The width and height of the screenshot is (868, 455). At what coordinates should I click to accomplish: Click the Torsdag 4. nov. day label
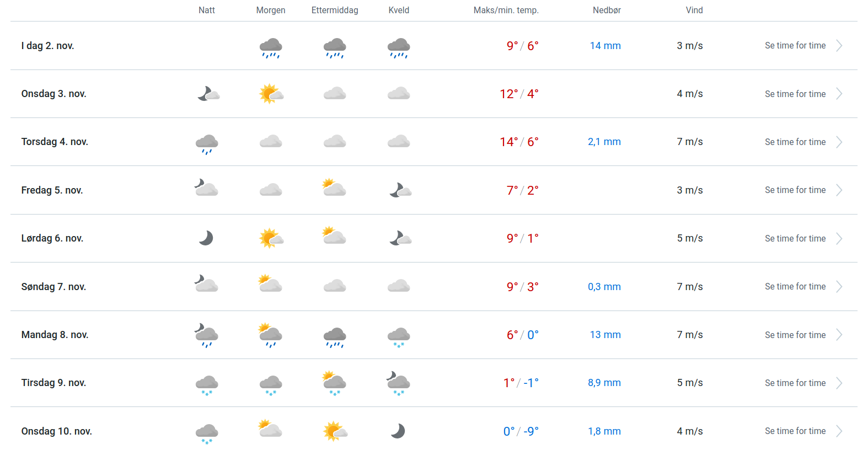[x=55, y=142]
